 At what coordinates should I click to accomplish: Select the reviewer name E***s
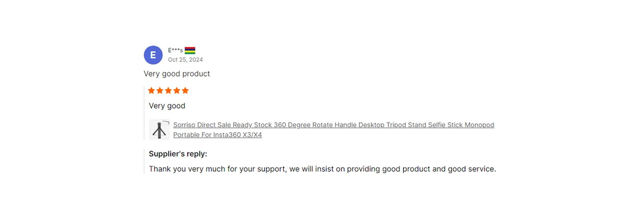(175, 50)
